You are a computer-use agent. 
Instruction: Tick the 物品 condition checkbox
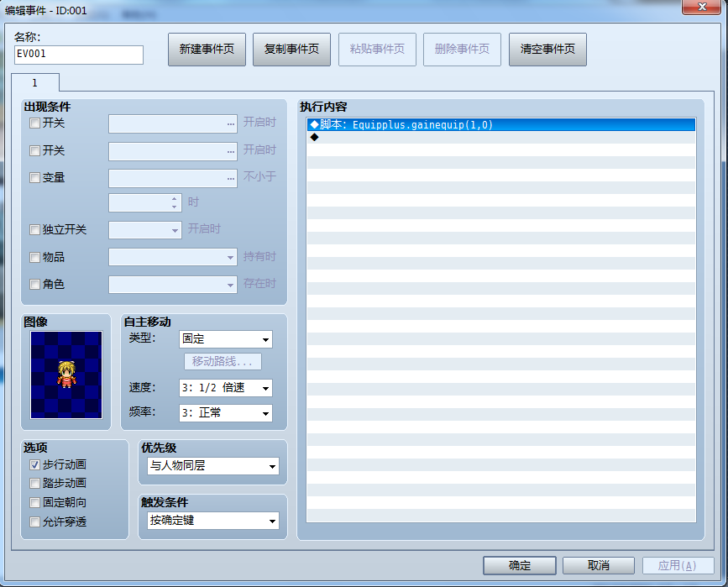click(x=34, y=257)
